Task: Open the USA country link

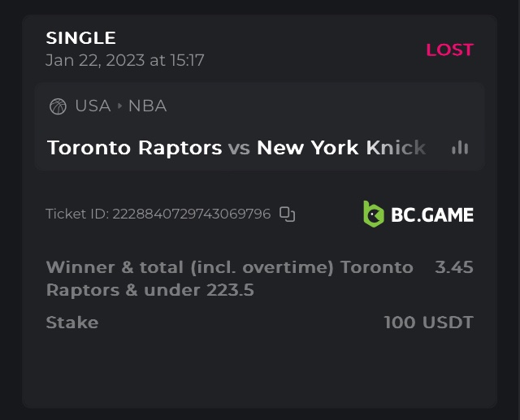Action: 93,106
